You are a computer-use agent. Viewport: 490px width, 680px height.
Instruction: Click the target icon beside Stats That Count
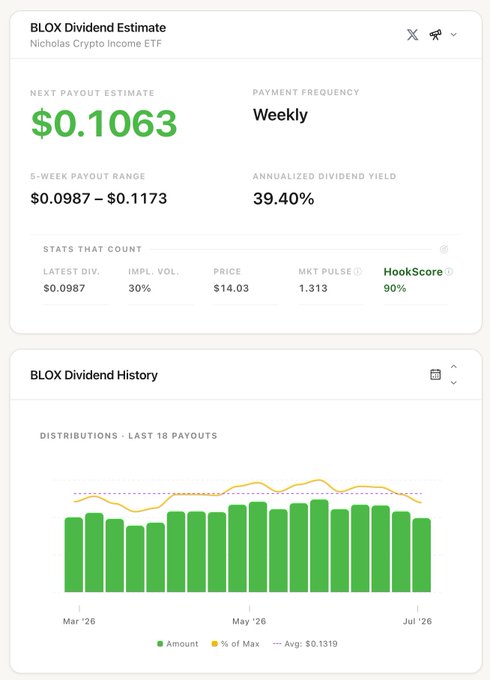(x=444, y=249)
